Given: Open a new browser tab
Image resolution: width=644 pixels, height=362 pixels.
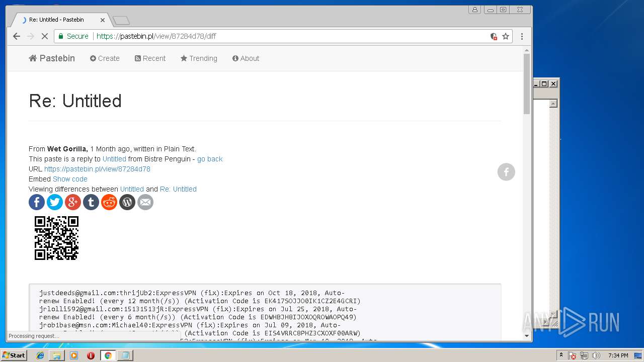Looking at the screenshot, I should (121, 21).
